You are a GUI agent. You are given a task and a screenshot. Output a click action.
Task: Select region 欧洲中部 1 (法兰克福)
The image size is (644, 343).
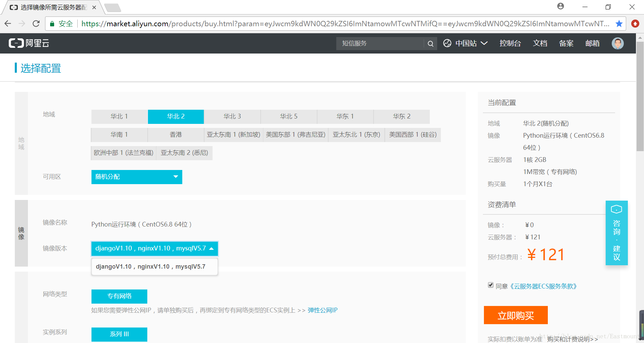(x=124, y=153)
